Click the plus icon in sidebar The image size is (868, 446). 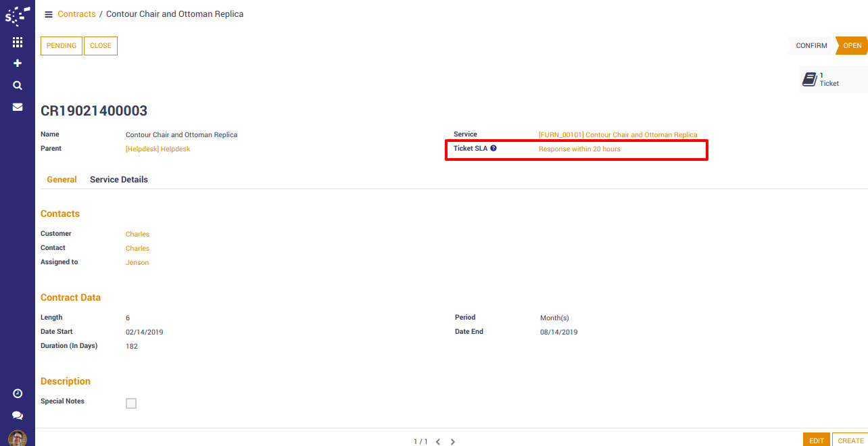click(18, 64)
